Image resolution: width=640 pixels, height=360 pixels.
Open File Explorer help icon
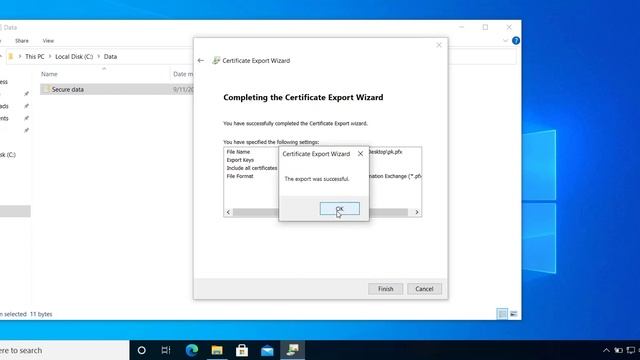516,40
